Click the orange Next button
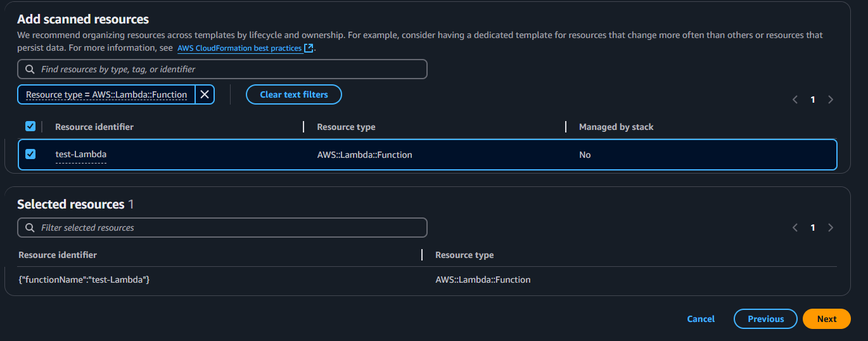Screen dimensions: 868x341 (826, 319)
